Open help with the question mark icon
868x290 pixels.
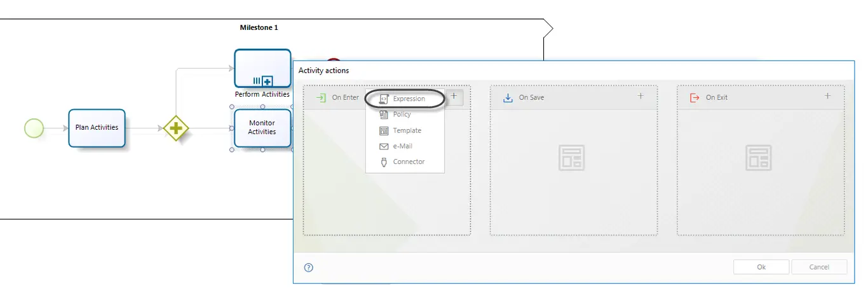(x=309, y=268)
